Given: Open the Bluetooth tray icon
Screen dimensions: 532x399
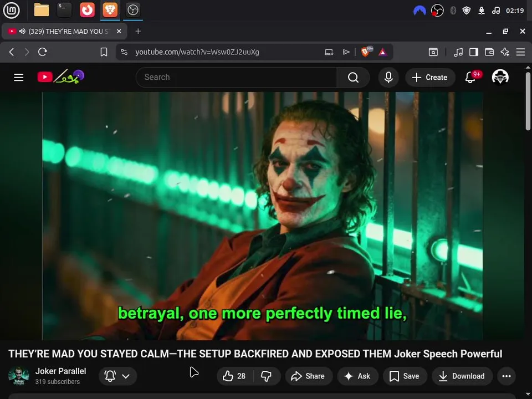Looking at the screenshot, I should (453, 11).
